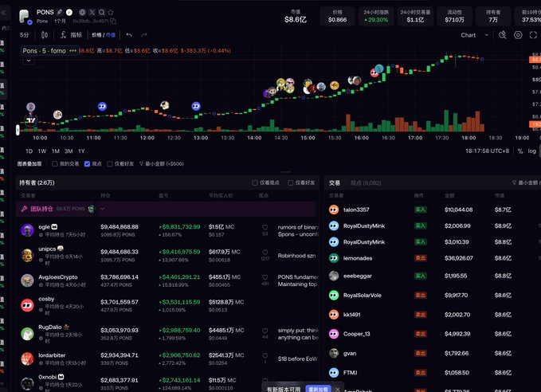Click the 24小时涨跌 29.30% stat card

tap(376, 16)
